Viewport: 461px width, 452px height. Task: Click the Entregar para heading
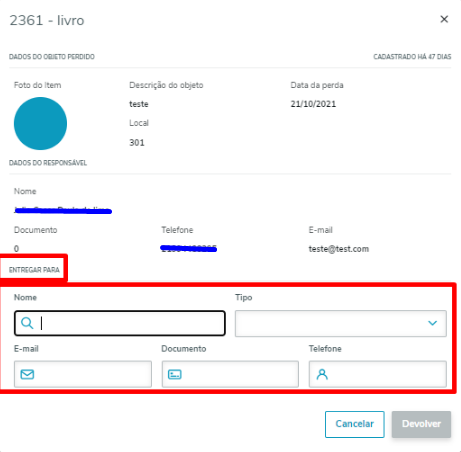point(34,270)
